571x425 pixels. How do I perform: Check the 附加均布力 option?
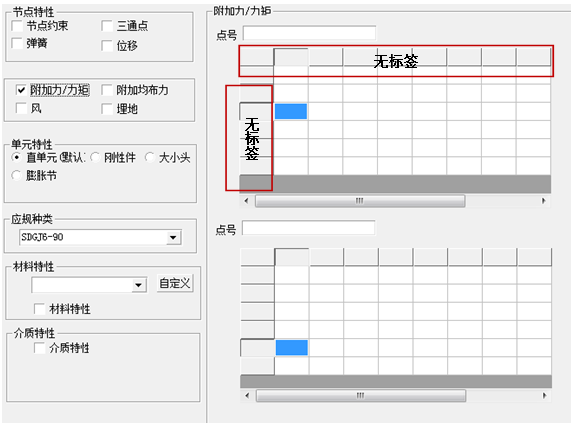coord(107,90)
